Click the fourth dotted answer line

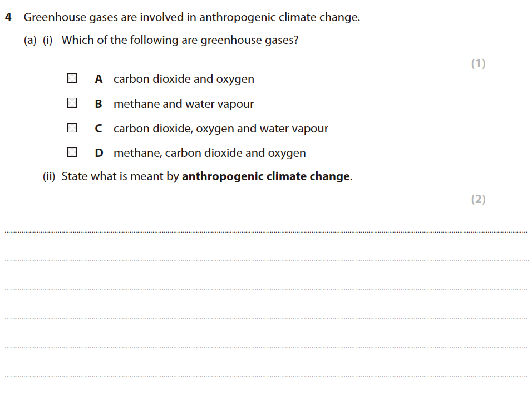[266, 319]
